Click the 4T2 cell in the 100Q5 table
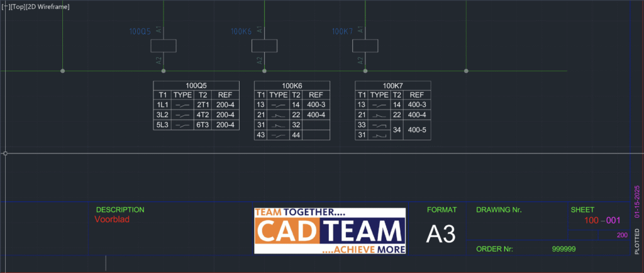Screen dimensions: 644x273 [x=203, y=115]
